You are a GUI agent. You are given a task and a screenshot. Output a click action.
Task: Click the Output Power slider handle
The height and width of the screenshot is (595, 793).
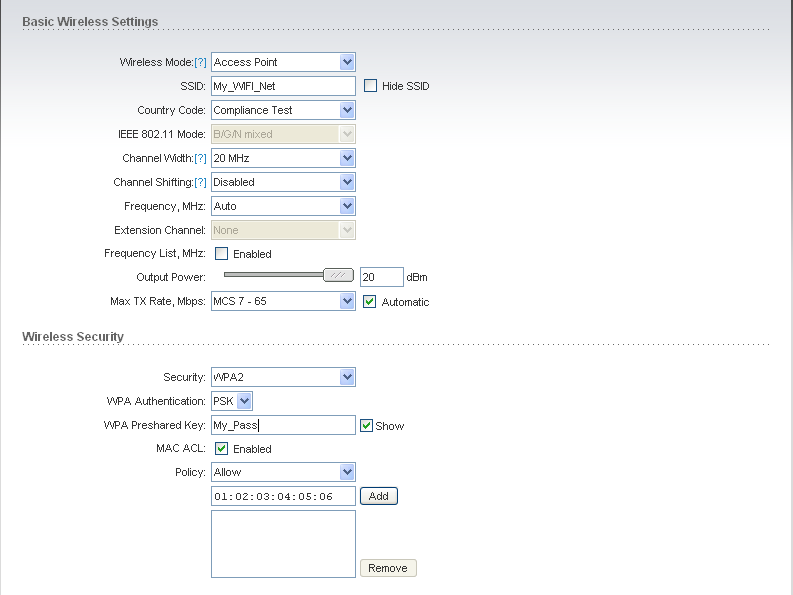(338, 275)
